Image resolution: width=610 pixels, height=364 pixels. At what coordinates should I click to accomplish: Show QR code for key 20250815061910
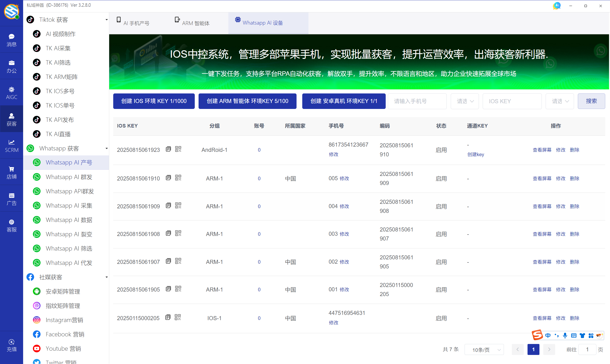(178, 178)
